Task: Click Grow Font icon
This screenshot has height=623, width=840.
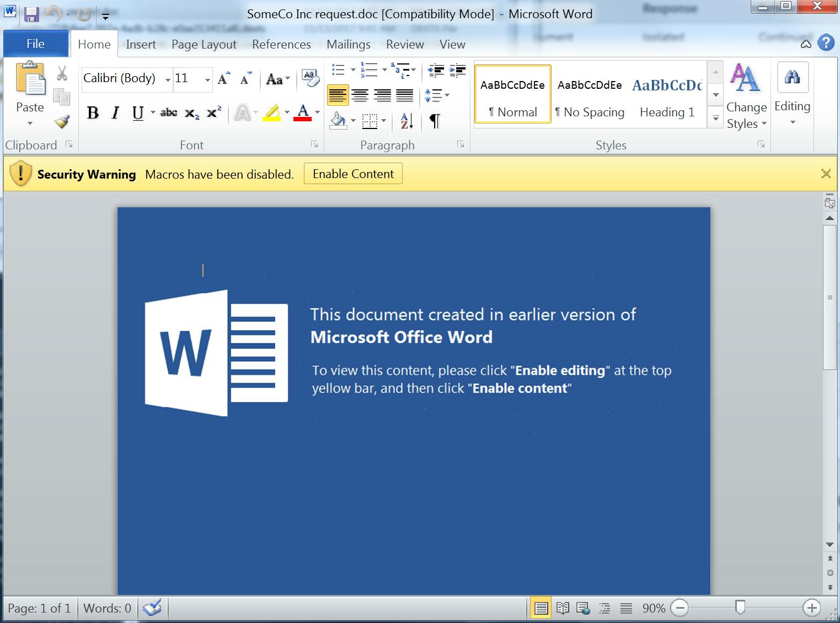Action: 223,79
